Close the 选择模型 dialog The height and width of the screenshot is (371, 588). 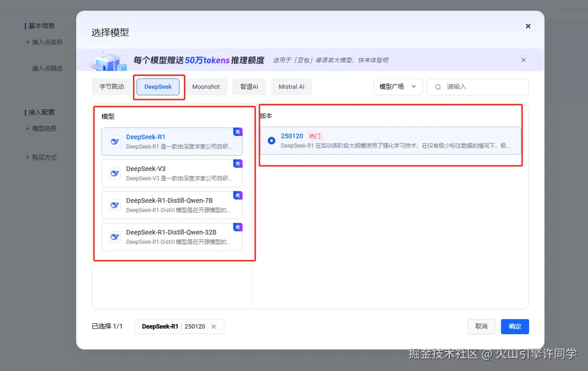click(x=528, y=26)
